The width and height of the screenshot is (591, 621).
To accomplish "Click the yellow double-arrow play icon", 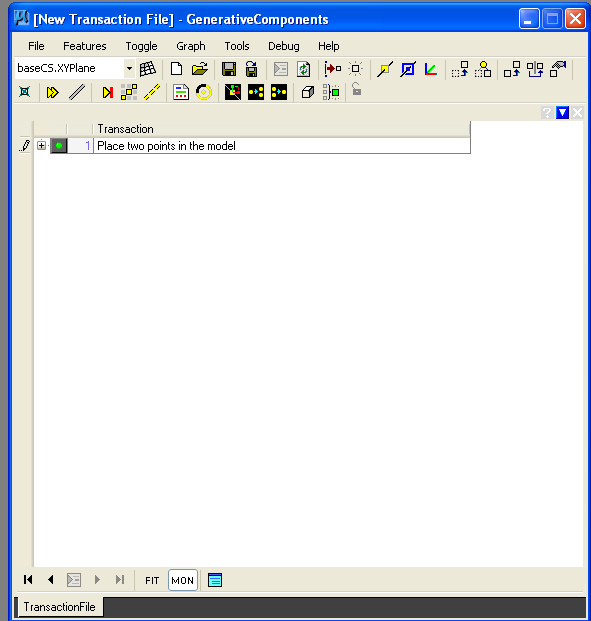I will pyautogui.click(x=52, y=93).
